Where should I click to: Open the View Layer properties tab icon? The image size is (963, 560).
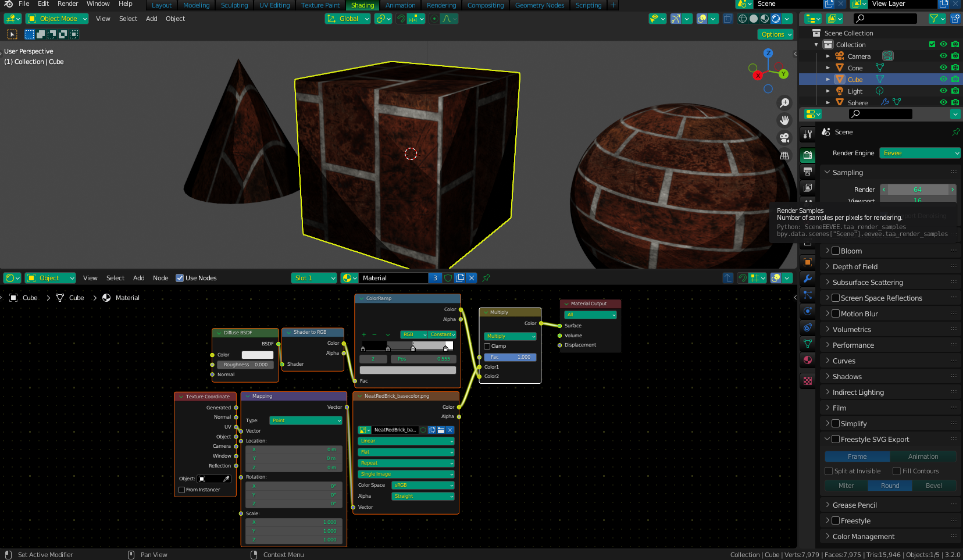(808, 187)
